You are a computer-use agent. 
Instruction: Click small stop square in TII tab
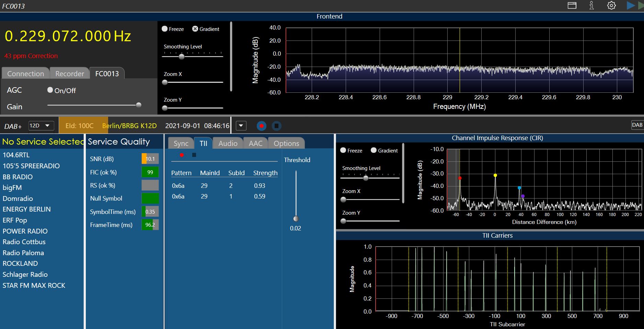194,155
